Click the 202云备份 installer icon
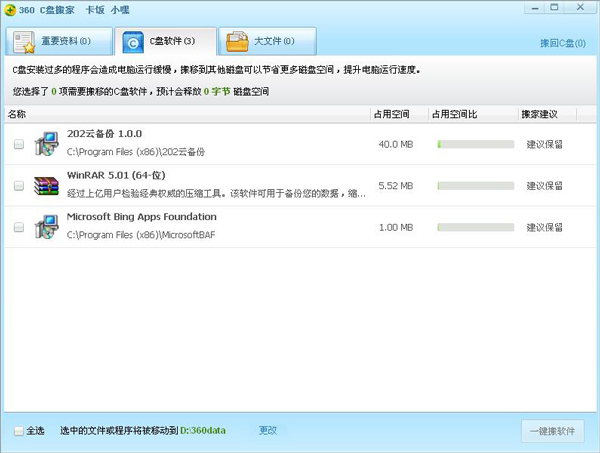Screen dimensions: 600x453 click(46, 144)
